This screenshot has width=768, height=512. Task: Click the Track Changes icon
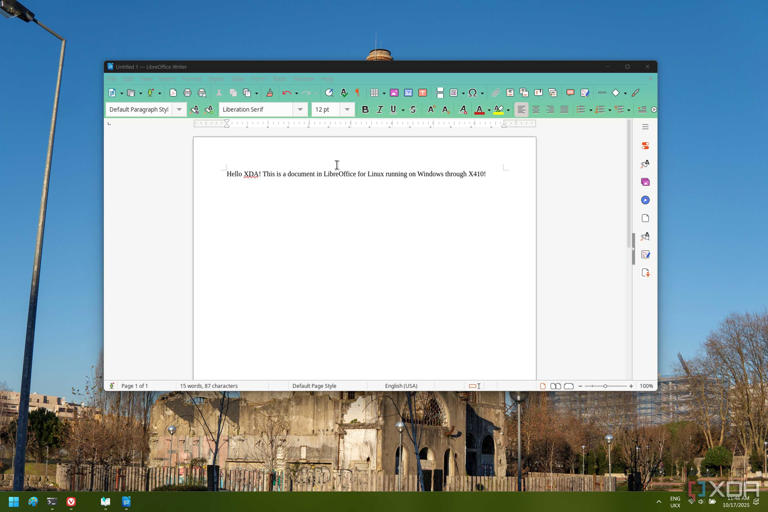[585, 93]
